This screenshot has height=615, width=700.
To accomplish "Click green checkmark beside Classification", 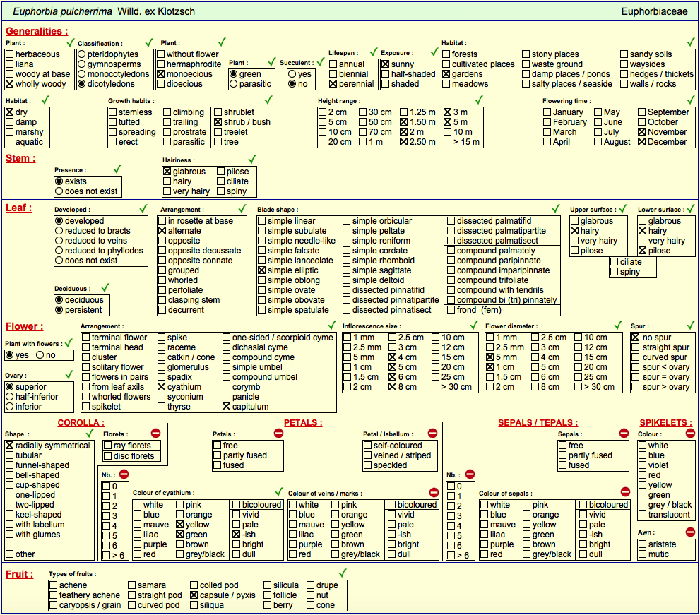I will pyautogui.click(x=149, y=42).
